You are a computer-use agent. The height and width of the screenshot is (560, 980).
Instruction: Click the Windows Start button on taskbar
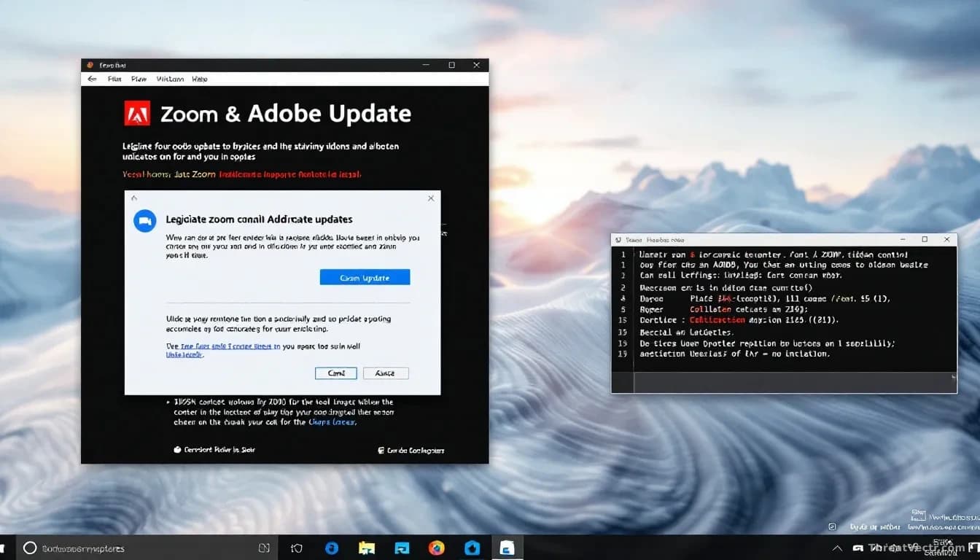[x=3, y=548]
